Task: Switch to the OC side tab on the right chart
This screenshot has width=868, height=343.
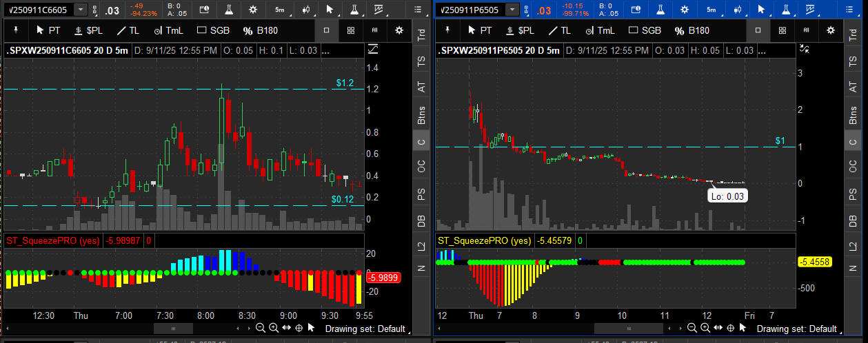Action: [x=854, y=167]
